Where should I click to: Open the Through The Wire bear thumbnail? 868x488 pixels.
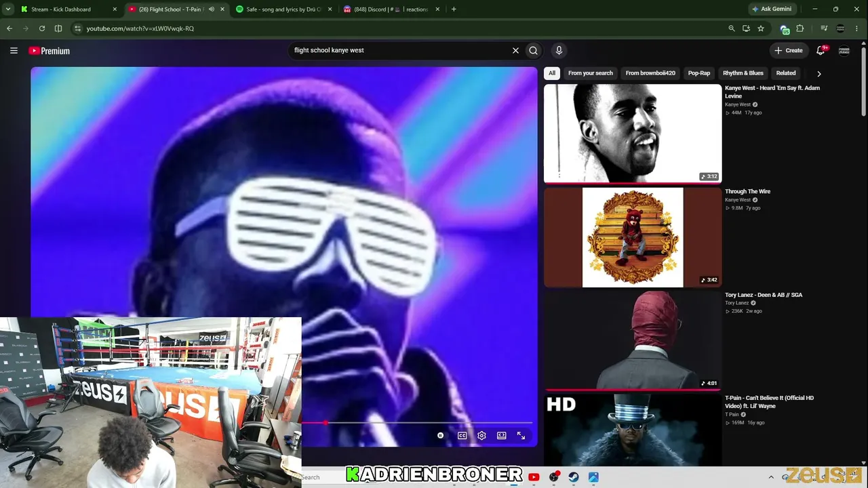click(633, 237)
